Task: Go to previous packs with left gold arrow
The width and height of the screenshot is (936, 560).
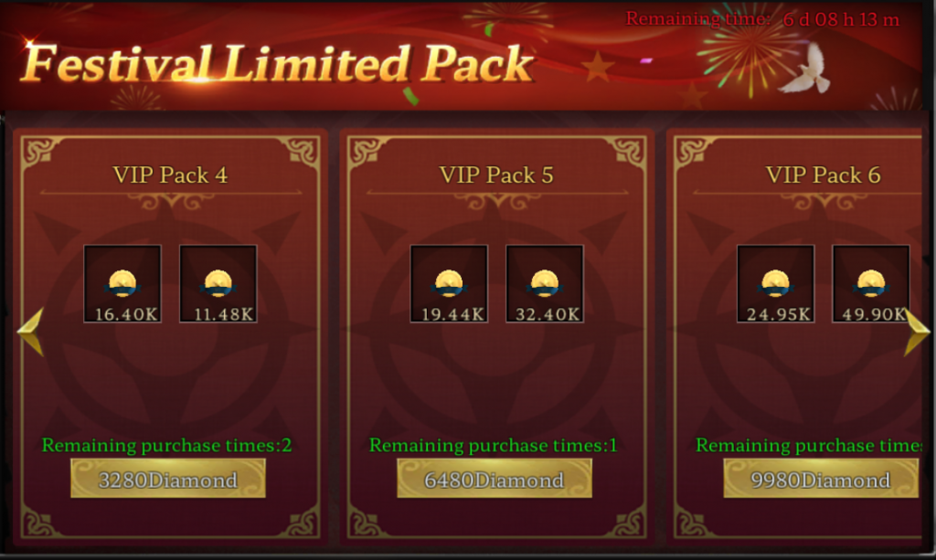Action: tap(30, 332)
